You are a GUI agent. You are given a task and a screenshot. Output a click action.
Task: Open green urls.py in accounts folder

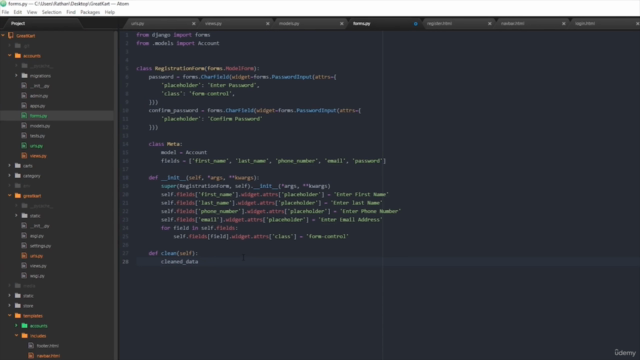[36, 146]
